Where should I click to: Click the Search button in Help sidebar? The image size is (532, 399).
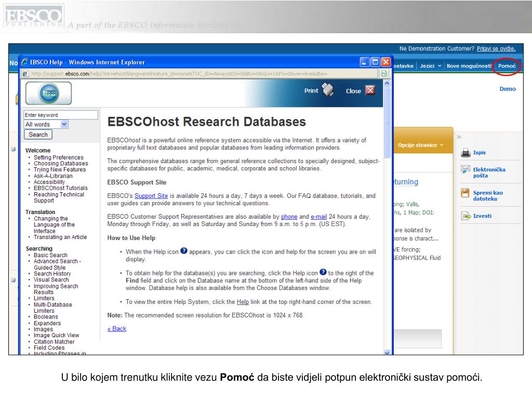click(38, 135)
